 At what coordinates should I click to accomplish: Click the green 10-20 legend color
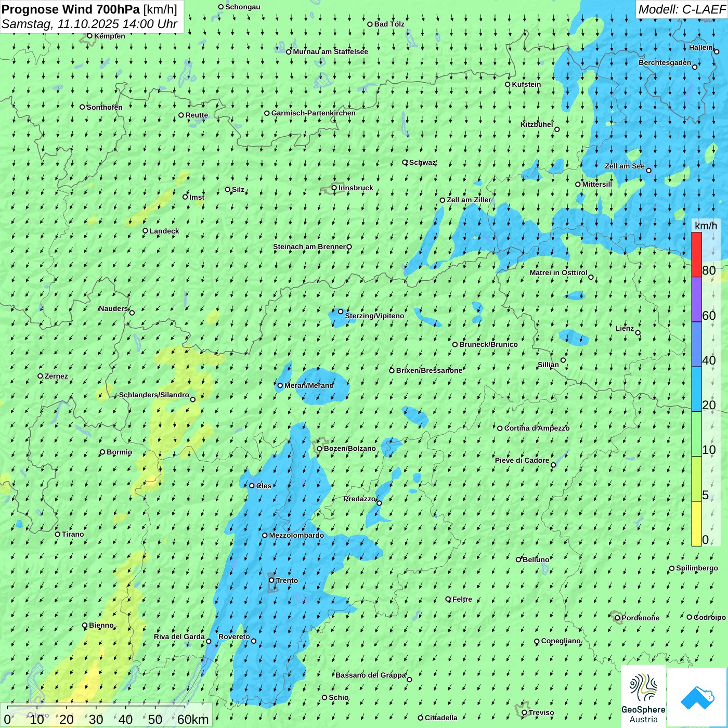click(x=696, y=434)
